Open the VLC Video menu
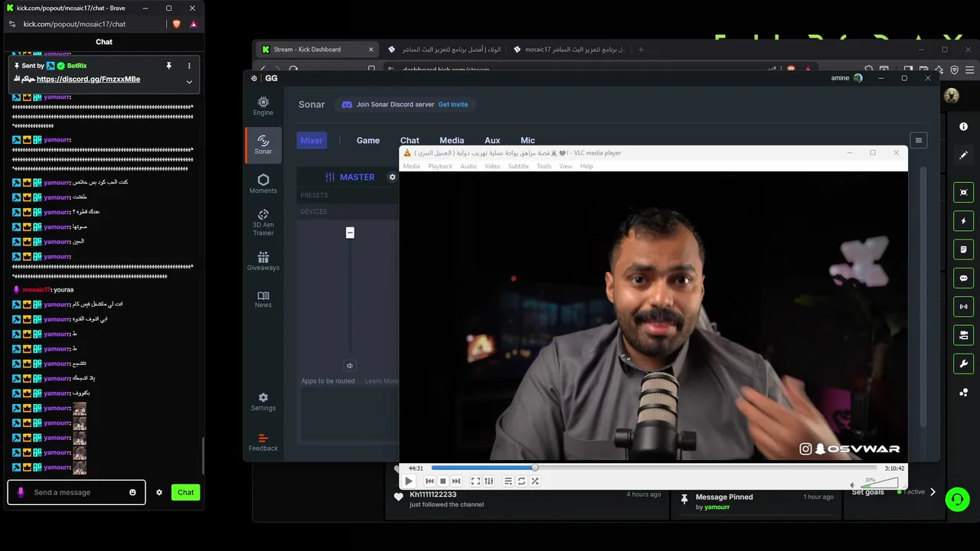This screenshot has height=551, width=980. click(x=492, y=166)
